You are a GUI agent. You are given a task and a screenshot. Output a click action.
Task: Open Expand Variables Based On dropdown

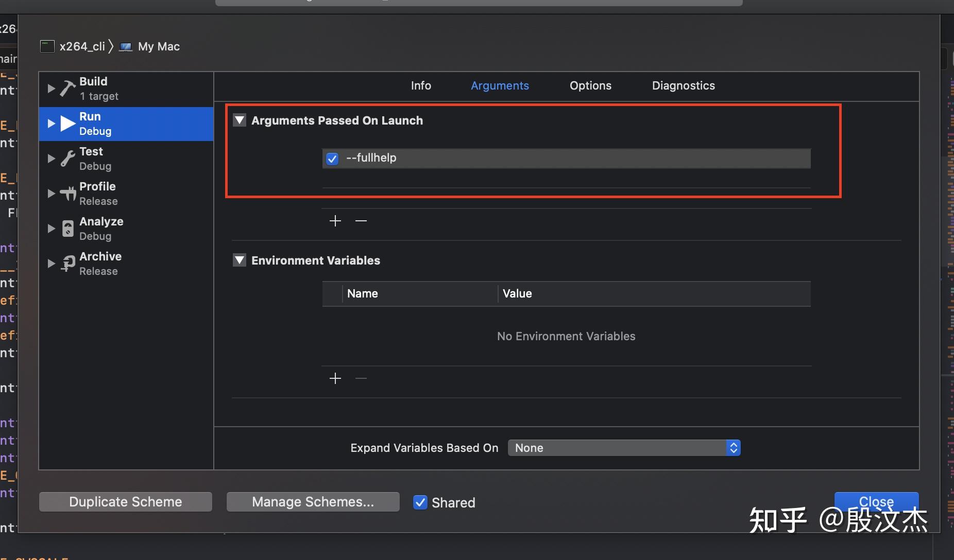624,448
